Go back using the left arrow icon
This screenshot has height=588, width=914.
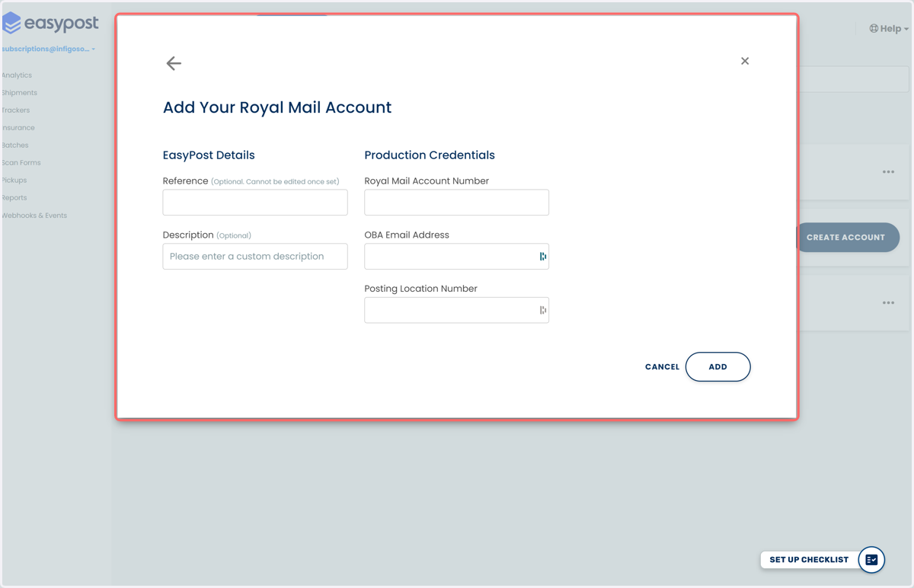click(174, 63)
